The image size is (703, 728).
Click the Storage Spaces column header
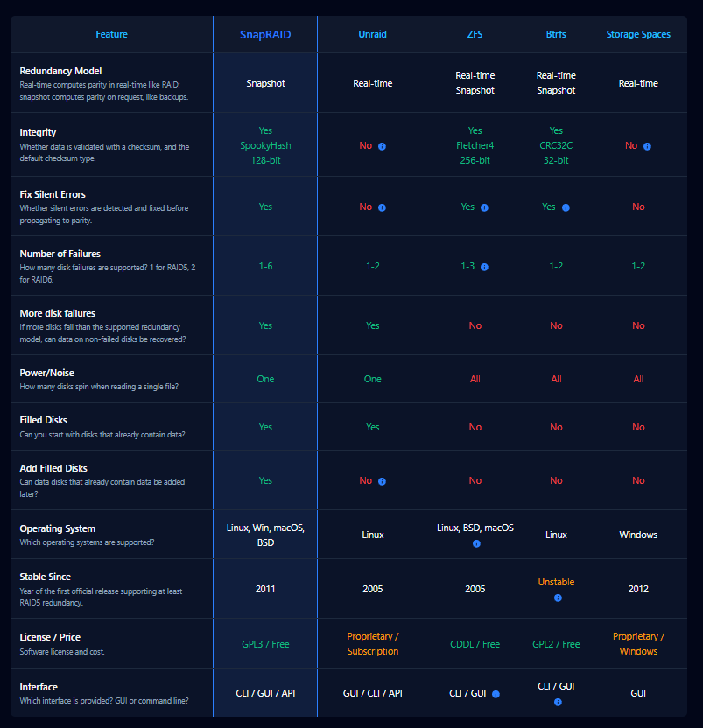point(638,34)
